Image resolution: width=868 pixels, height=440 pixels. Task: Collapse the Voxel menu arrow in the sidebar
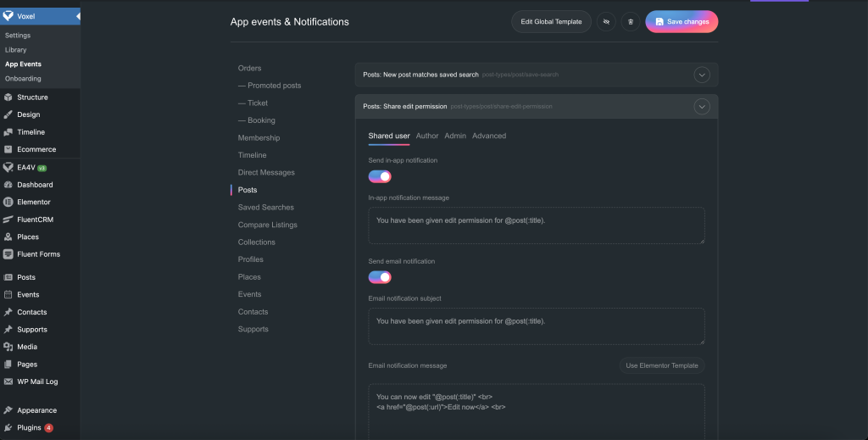(77, 16)
